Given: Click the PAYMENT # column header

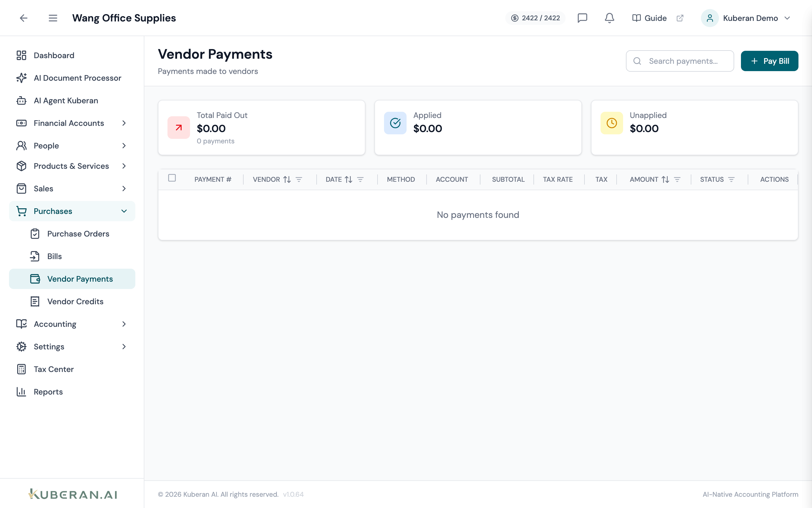Looking at the screenshot, I should click(x=213, y=179).
